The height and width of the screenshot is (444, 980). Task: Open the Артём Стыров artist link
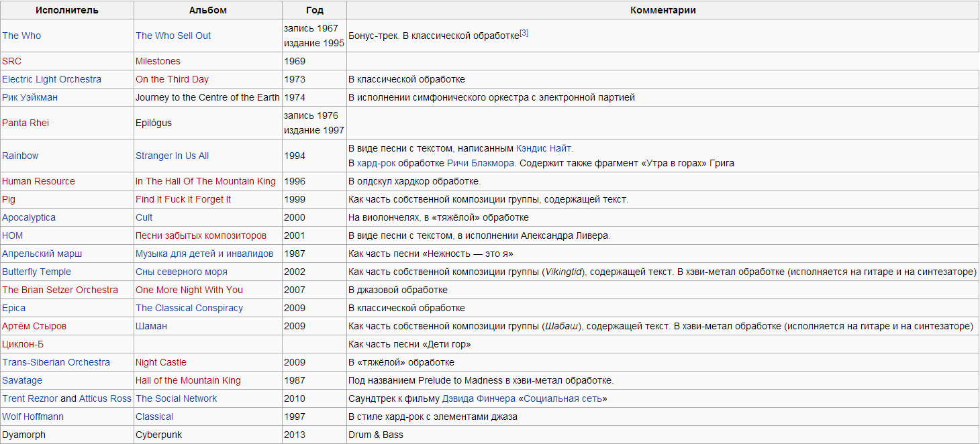point(34,326)
